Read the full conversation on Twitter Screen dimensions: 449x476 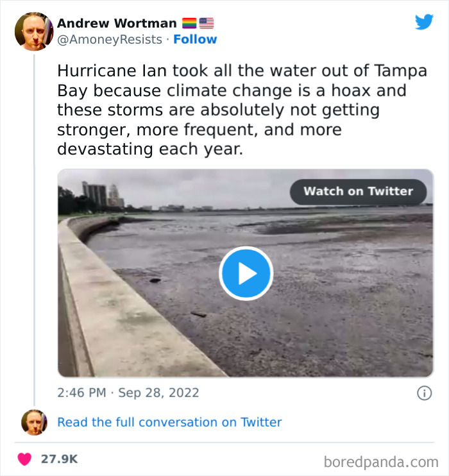[x=169, y=422]
